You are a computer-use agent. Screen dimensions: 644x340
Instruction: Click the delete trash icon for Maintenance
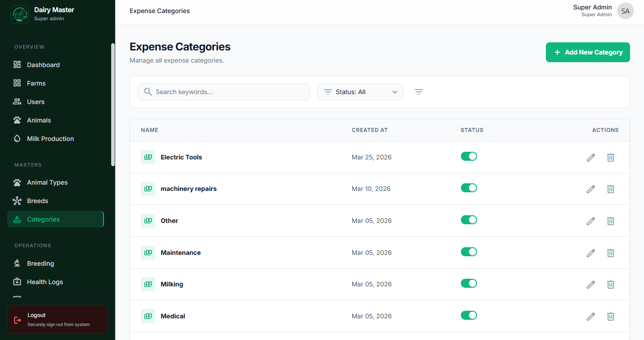pos(611,253)
